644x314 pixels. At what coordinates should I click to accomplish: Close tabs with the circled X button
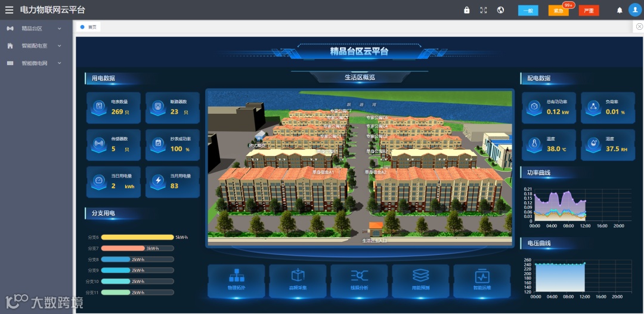coord(639,27)
